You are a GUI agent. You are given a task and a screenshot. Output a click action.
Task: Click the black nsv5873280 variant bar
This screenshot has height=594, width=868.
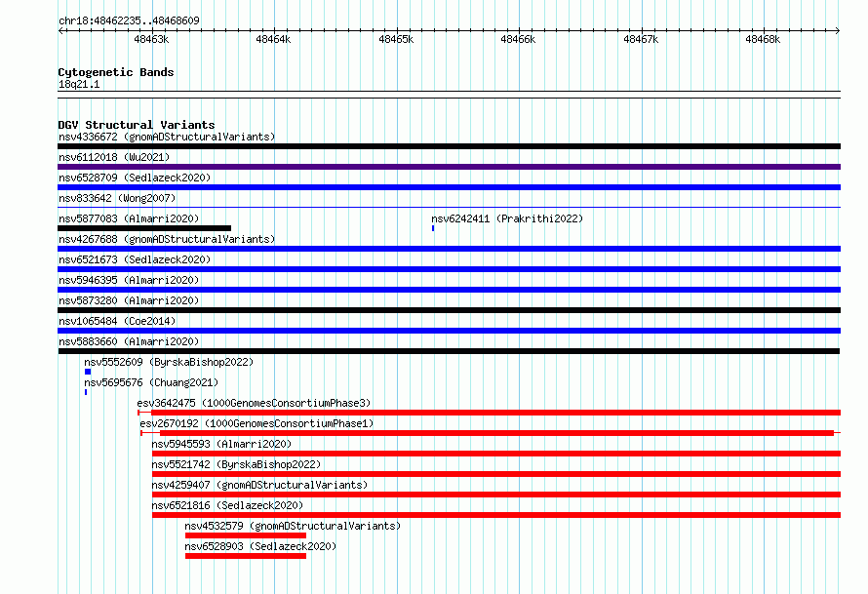pos(449,310)
